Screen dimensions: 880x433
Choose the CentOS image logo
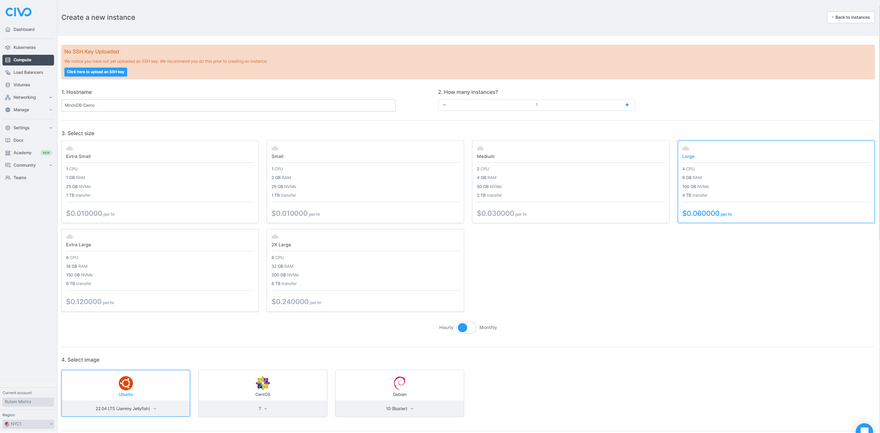tap(263, 383)
